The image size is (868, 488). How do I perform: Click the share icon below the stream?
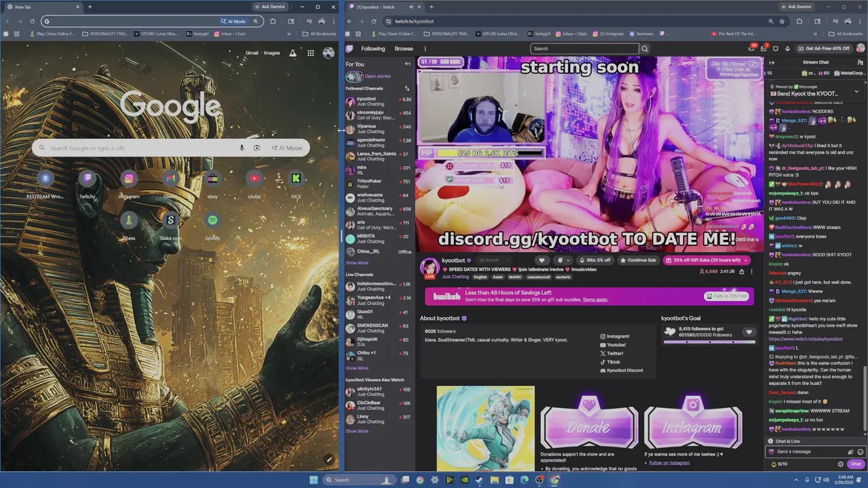pyautogui.click(x=741, y=271)
